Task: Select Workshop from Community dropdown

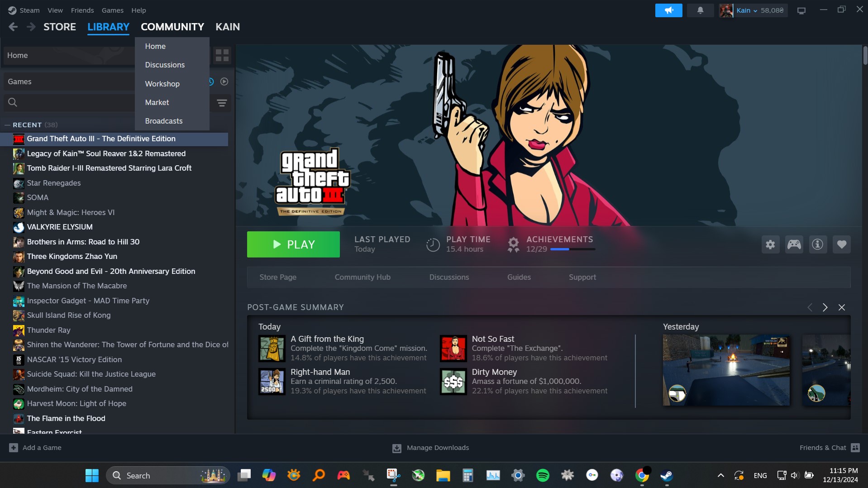Action: tap(172, 84)
